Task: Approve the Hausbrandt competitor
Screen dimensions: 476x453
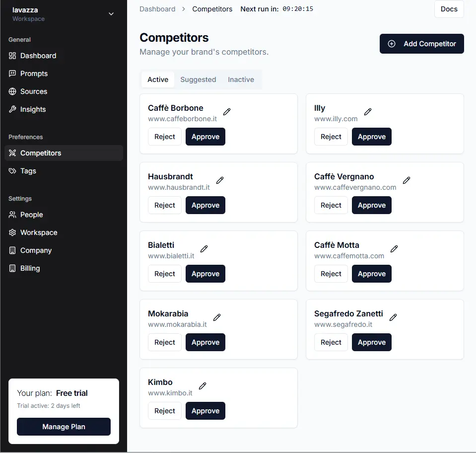Action: point(205,205)
